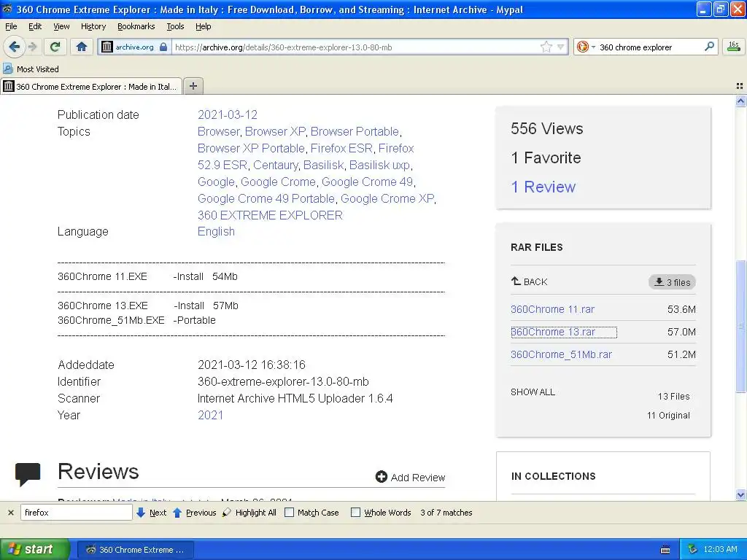Open the Browser XP Portable topic link

click(251, 148)
